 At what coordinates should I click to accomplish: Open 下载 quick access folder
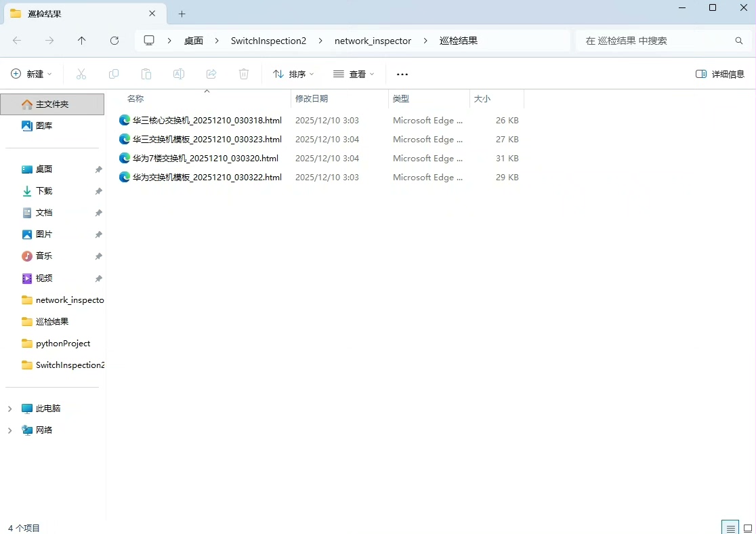coord(44,191)
